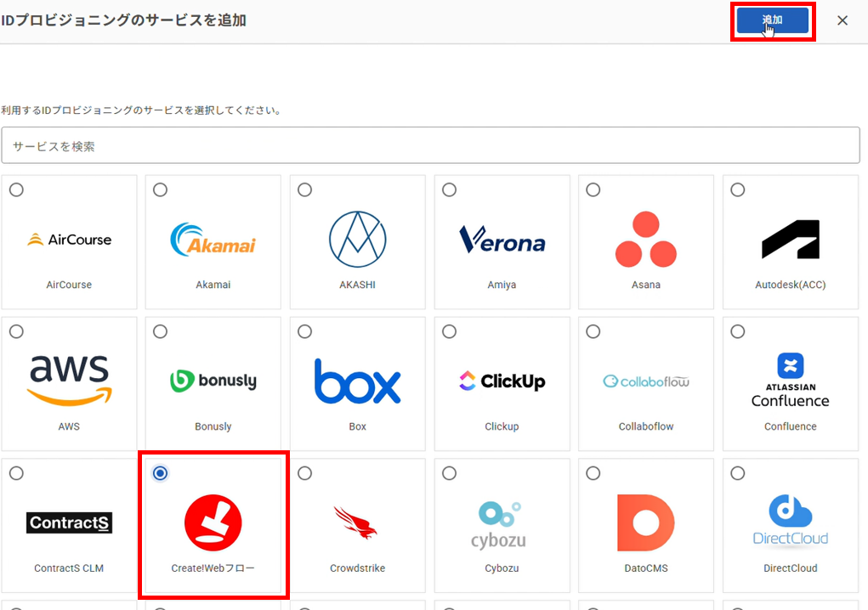Image resolution: width=868 pixels, height=610 pixels.
Task: Click the Atlassian Confluence logo
Action: [791, 381]
